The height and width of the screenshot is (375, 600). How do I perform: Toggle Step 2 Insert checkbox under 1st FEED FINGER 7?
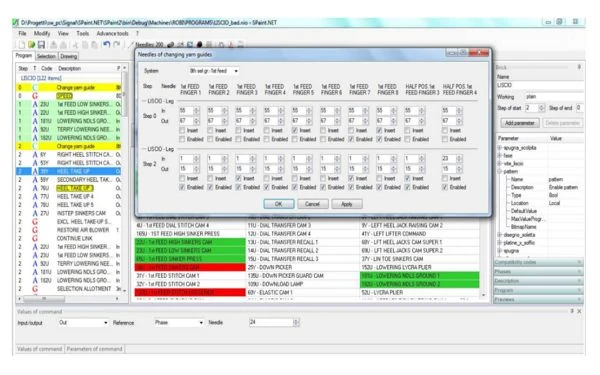(351, 178)
